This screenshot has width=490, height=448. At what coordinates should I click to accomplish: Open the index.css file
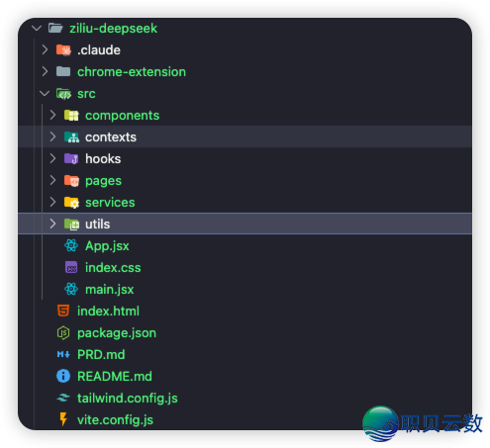(x=113, y=267)
